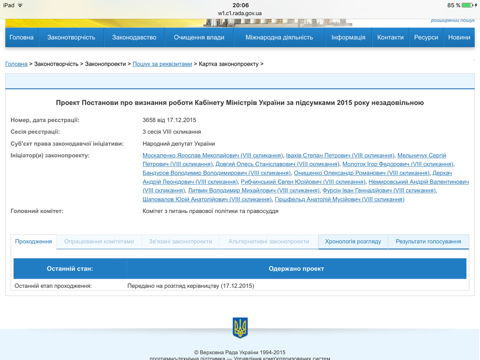The image size is (480, 360).
Task: Open the Ресурси menu
Action: [426, 37]
